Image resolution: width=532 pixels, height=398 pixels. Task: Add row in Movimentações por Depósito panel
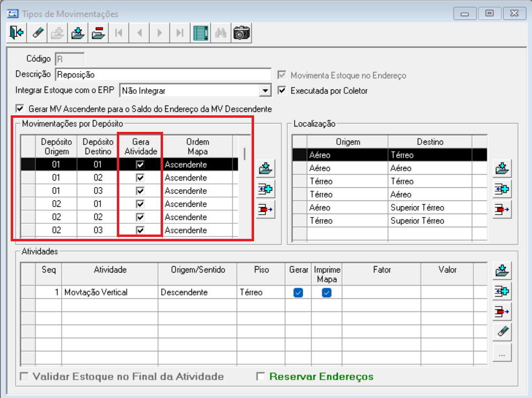pos(265,189)
